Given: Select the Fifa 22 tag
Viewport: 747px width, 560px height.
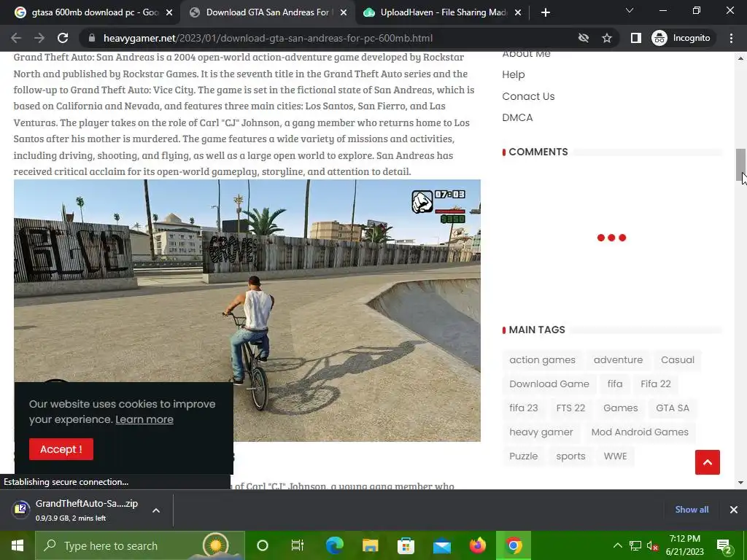Looking at the screenshot, I should (656, 384).
